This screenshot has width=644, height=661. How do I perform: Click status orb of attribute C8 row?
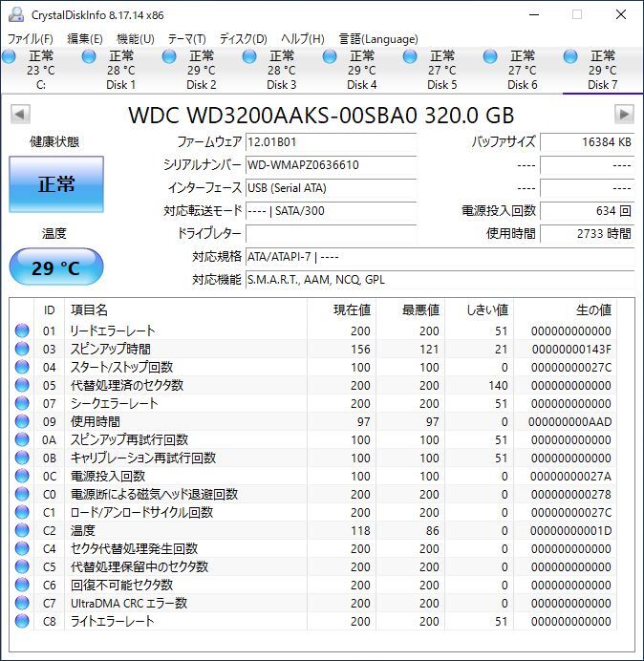(22, 621)
